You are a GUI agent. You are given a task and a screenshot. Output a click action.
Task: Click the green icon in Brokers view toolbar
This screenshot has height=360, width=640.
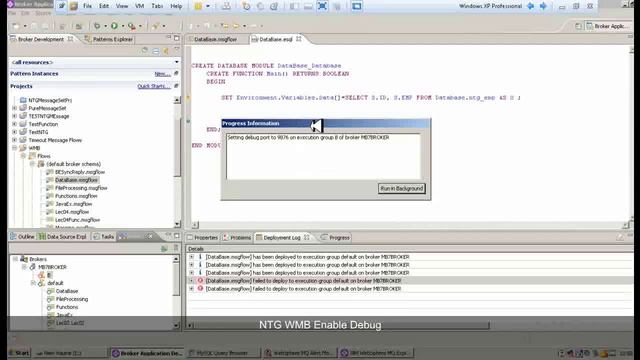click(x=164, y=248)
